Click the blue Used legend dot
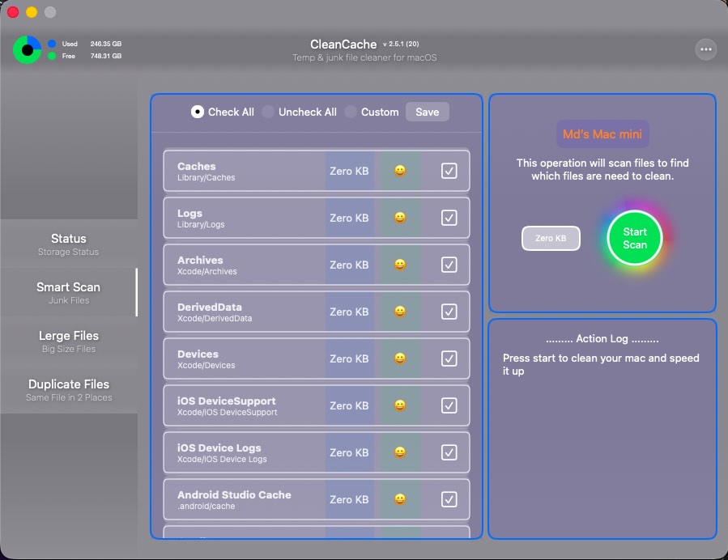Viewport: 728px width, 560px height. [52, 44]
